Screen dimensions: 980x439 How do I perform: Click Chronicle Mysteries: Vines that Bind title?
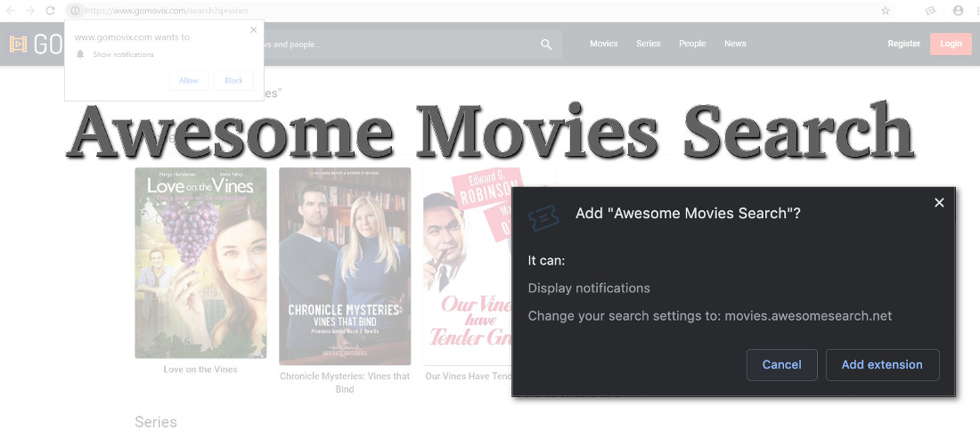point(345,383)
